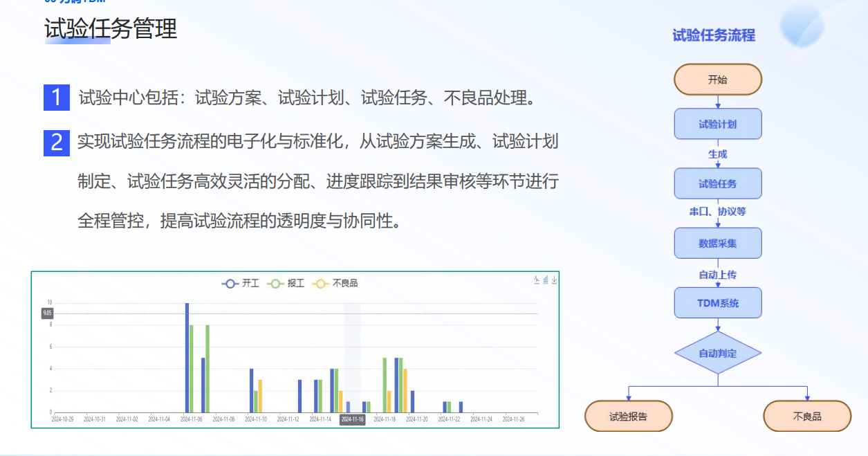Click the TDM系统 flowchart box
This screenshot has width=868, height=456.
point(718,303)
